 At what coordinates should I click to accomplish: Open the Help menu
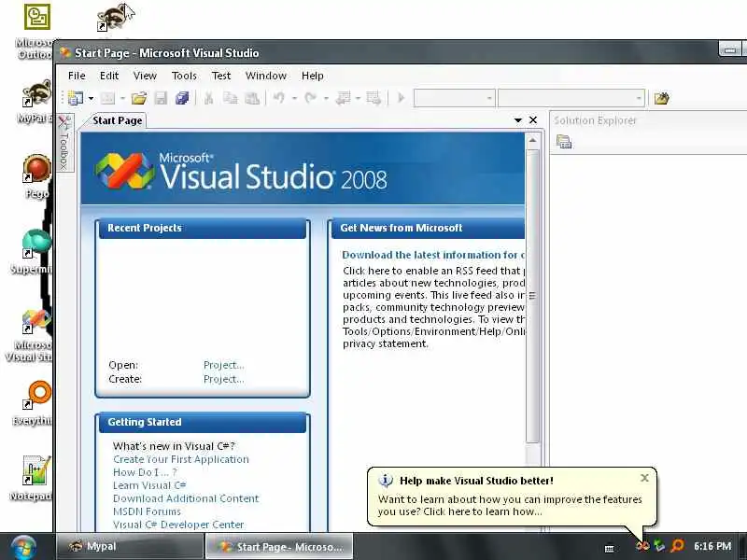[x=313, y=76]
